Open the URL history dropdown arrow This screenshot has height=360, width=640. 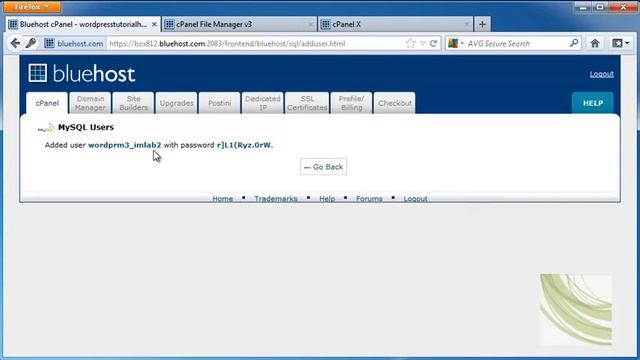coord(422,43)
